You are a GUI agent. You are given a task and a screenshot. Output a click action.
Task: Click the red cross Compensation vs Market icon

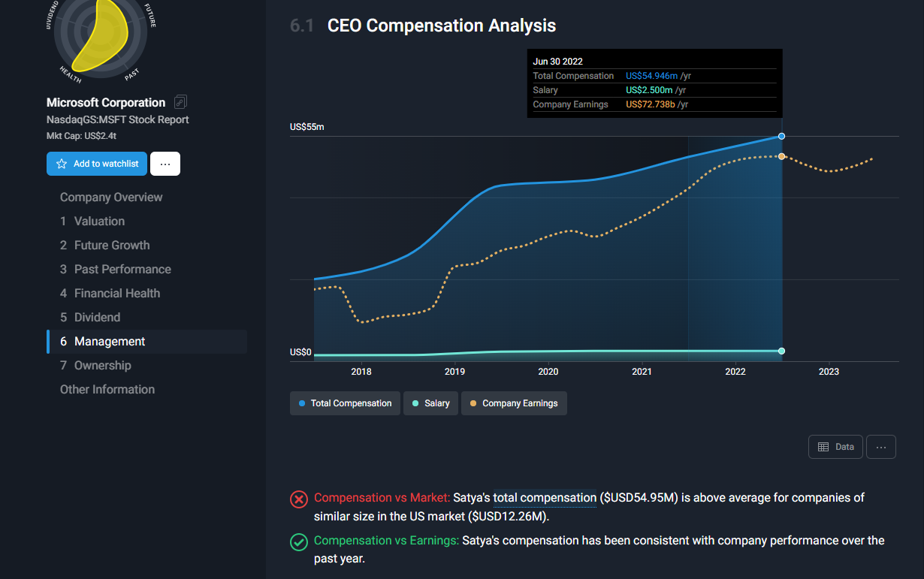(299, 499)
